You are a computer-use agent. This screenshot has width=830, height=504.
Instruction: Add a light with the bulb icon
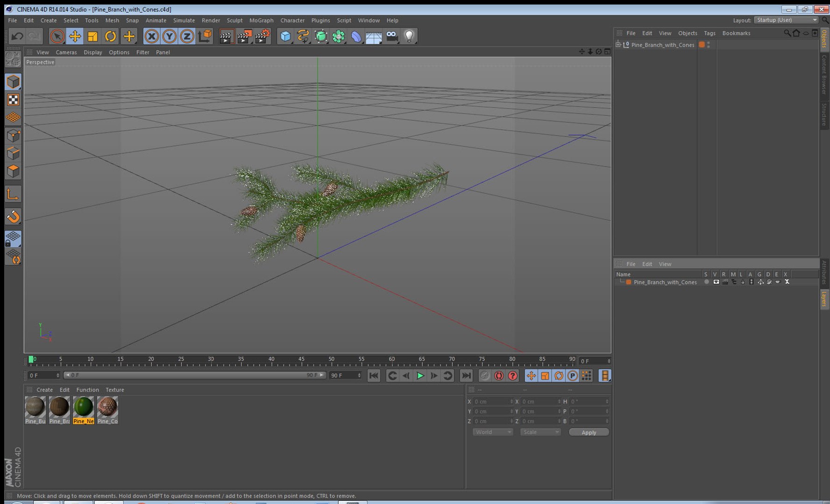point(409,36)
